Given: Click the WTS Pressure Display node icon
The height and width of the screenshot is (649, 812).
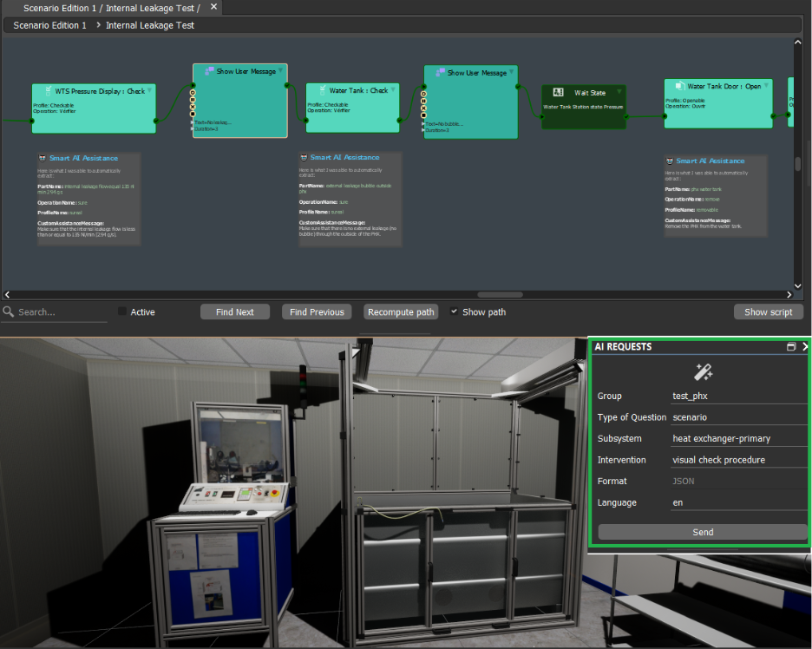Looking at the screenshot, I should (x=49, y=91).
